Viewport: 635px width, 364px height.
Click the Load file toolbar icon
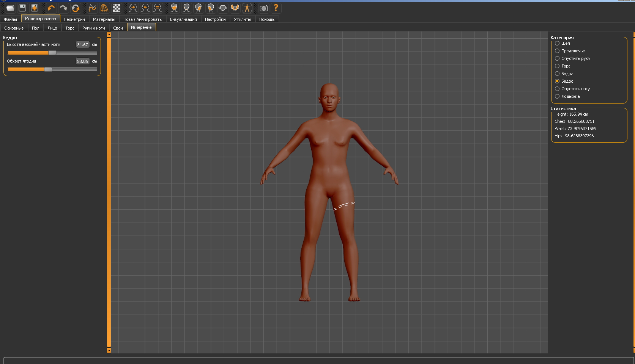tap(10, 8)
